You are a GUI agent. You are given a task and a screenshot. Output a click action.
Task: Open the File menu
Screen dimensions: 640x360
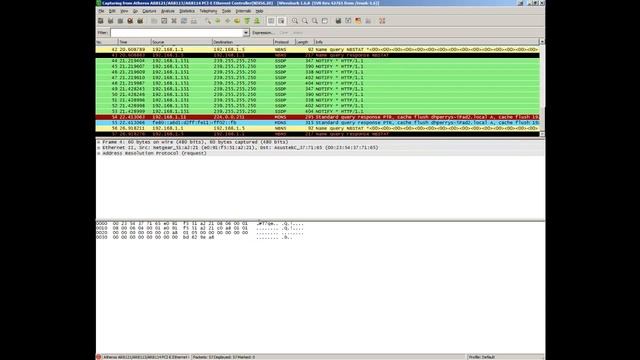coord(101,11)
